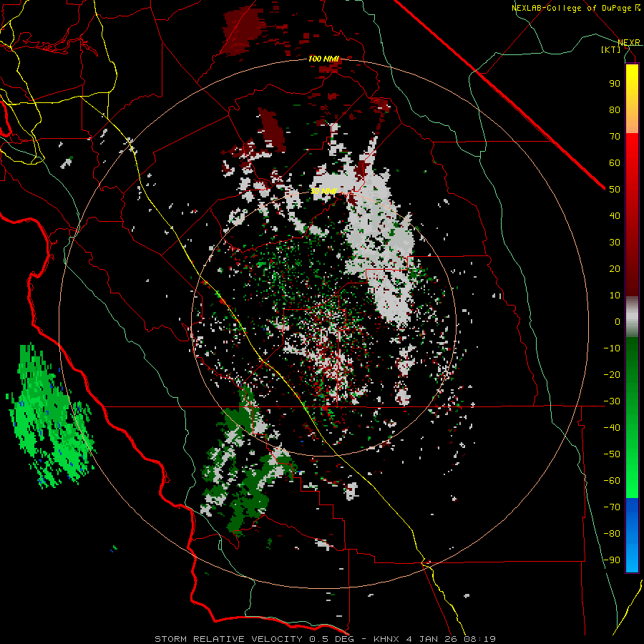Click the 50 NMI range ring label
644x644 pixels.
[323, 191]
